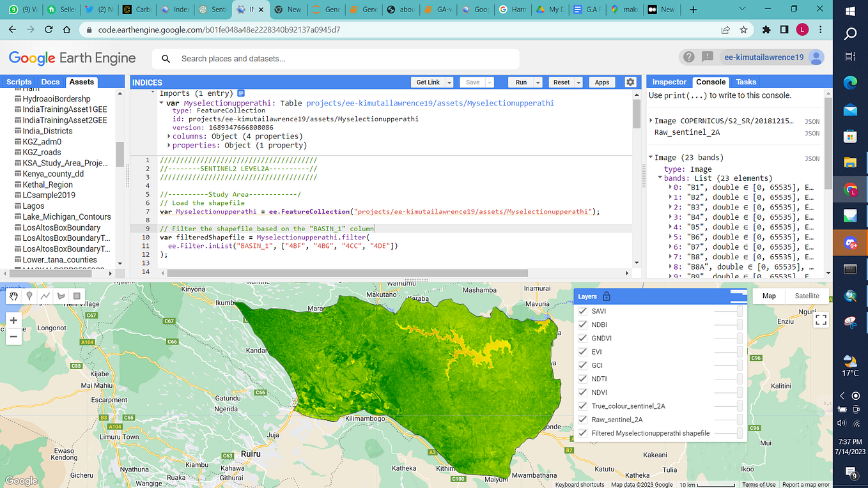Click the Reset button
The image size is (868, 488).
point(561,82)
